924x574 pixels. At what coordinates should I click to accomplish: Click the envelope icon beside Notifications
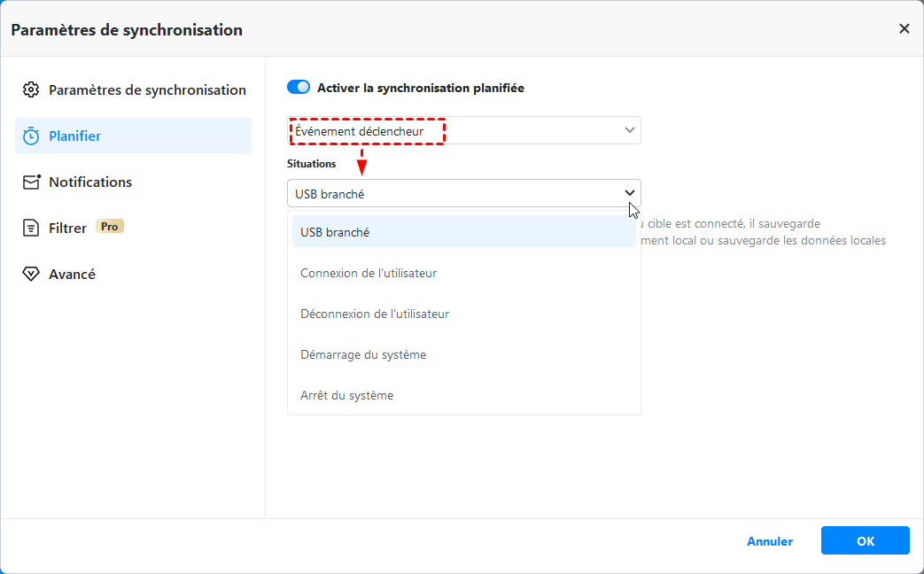(31, 182)
